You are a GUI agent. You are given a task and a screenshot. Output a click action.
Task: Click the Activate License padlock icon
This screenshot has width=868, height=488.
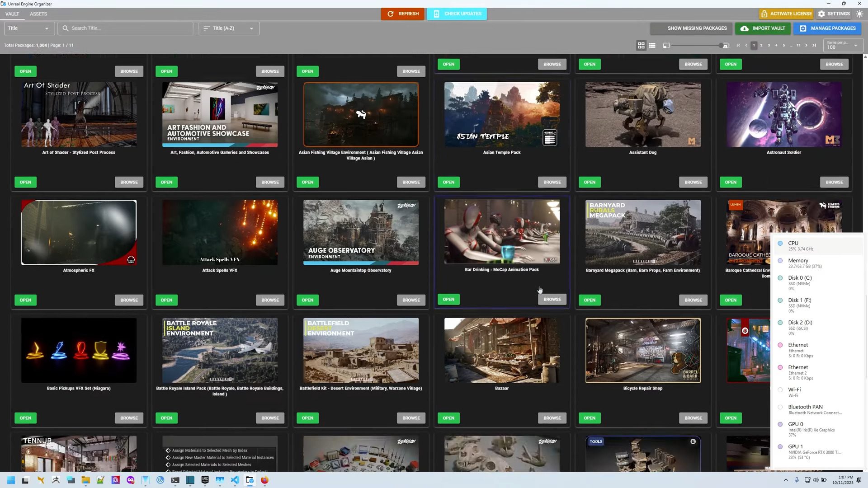(x=764, y=14)
